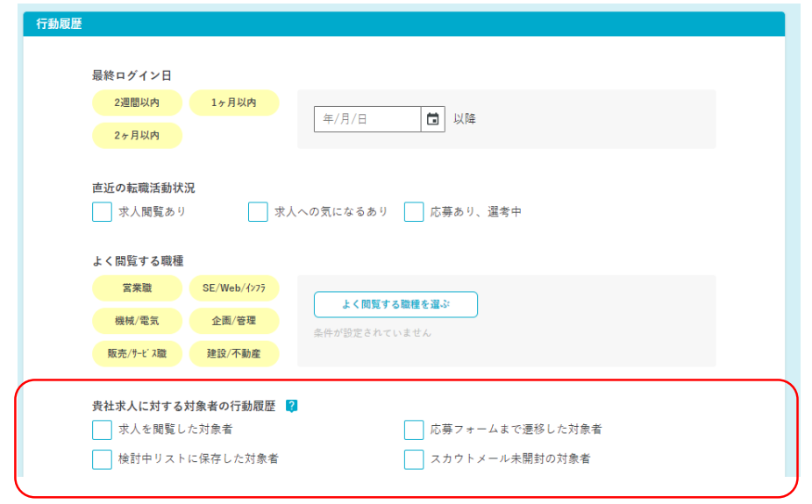Select the 販売/サービス職 job category chip
This screenshot has width=812, height=504.
[x=137, y=353]
